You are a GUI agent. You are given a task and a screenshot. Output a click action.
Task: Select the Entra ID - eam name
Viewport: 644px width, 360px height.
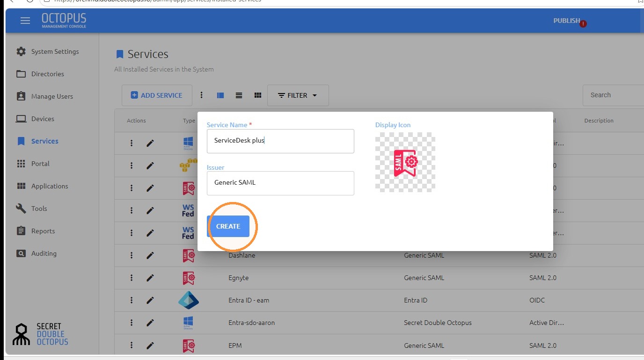[x=249, y=300]
